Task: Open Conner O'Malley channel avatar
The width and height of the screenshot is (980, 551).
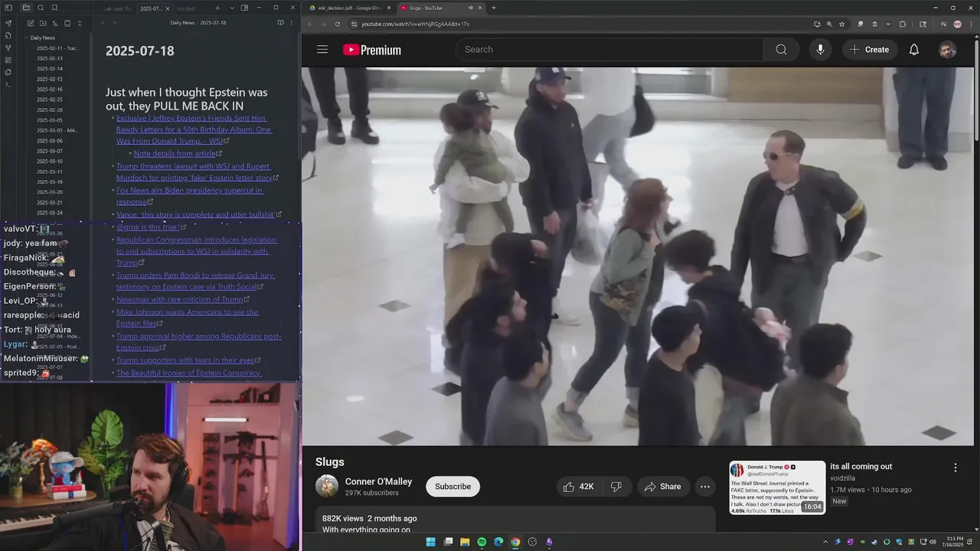Action: click(x=327, y=486)
